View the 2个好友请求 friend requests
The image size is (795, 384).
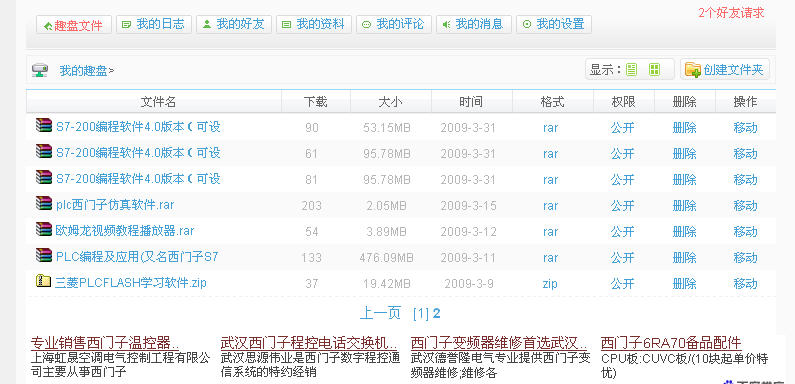(x=731, y=13)
